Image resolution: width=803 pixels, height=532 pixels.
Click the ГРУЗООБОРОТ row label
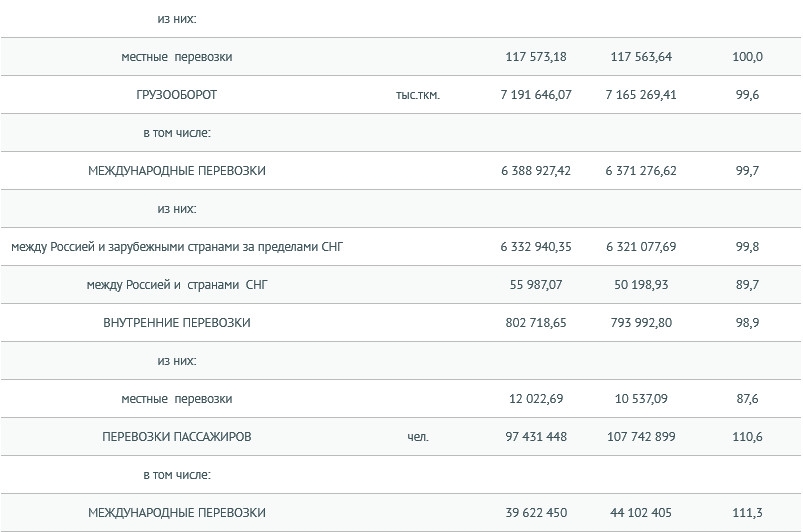pos(177,95)
